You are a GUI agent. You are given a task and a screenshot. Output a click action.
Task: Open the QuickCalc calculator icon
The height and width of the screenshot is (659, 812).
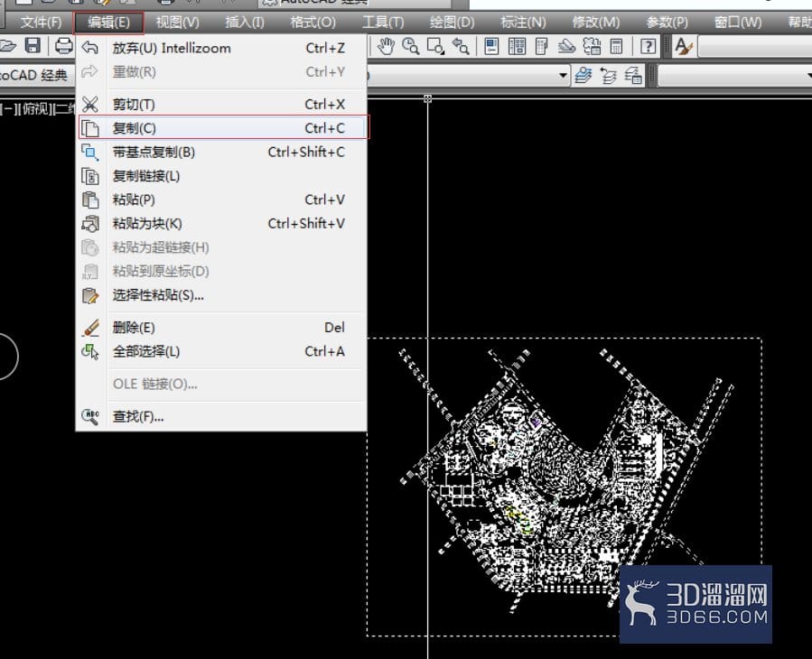click(x=616, y=47)
